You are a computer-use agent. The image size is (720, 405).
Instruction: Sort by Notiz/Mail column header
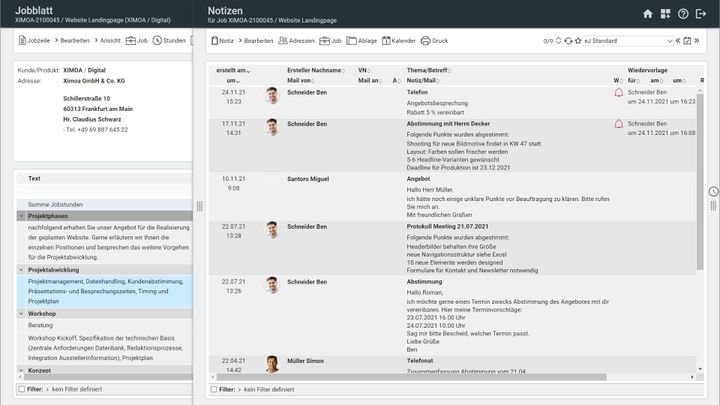click(423, 80)
